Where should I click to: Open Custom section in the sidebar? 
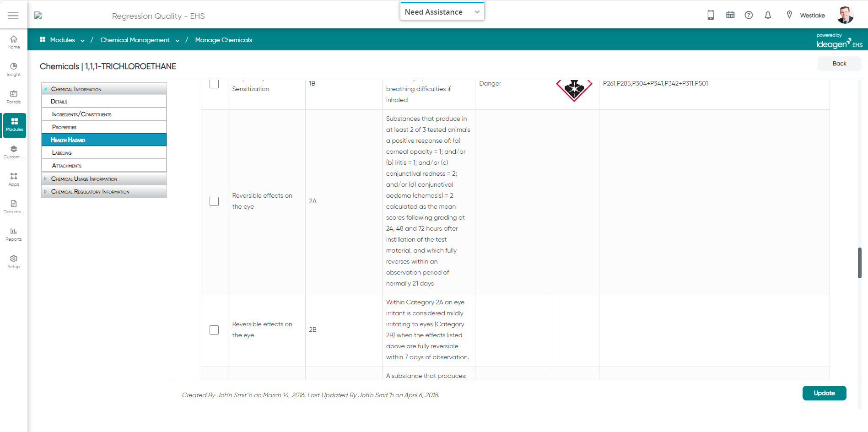tap(14, 152)
